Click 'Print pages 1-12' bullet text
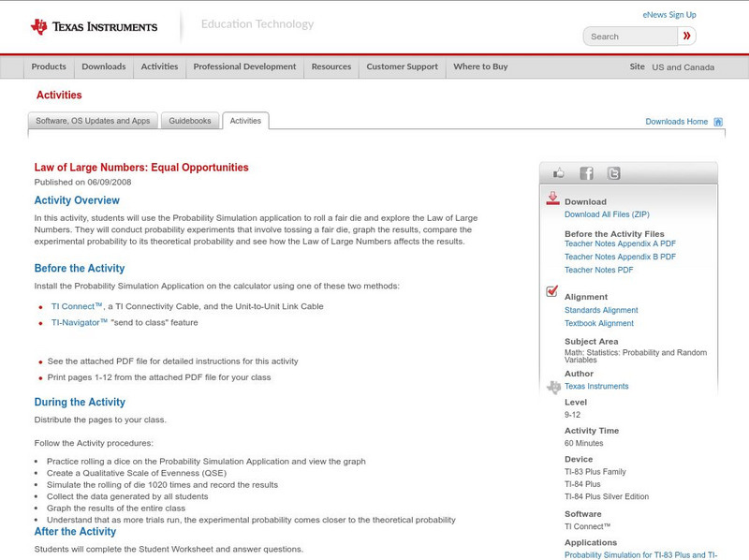 (159, 377)
